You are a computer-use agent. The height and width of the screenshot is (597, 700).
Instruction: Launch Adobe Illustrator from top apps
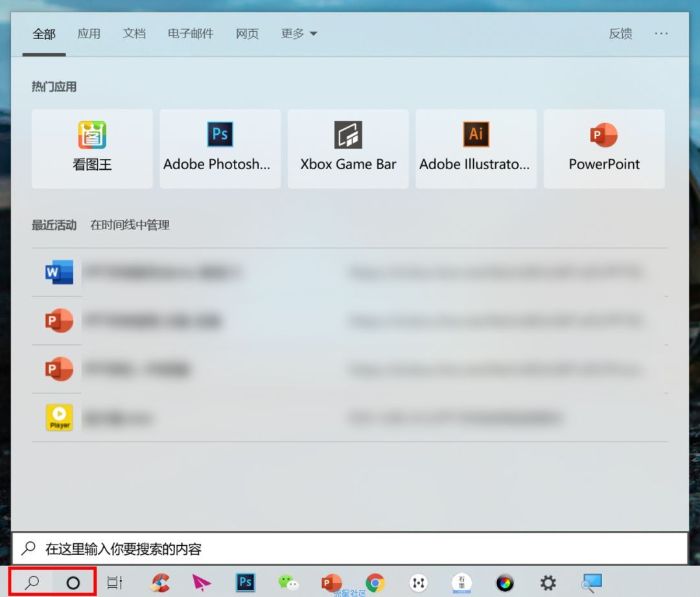point(476,148)
